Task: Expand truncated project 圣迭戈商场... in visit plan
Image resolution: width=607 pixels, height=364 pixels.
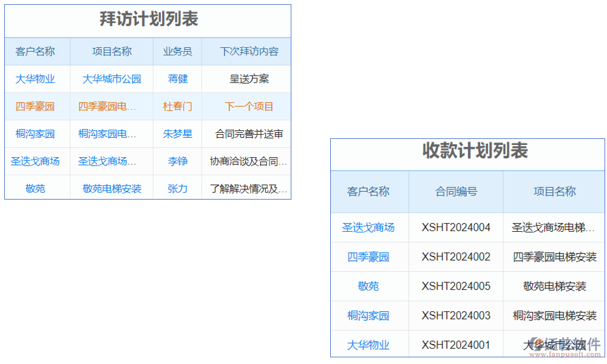Action: (112, 161)
